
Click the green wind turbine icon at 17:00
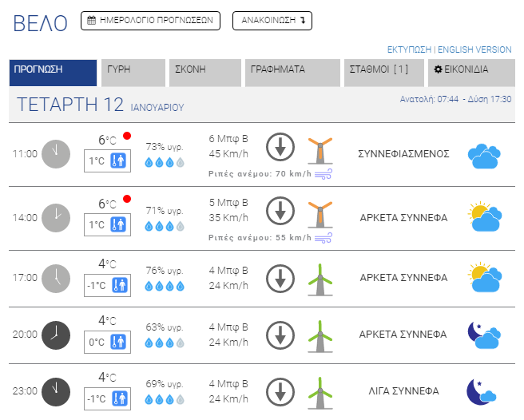point(320,278)
